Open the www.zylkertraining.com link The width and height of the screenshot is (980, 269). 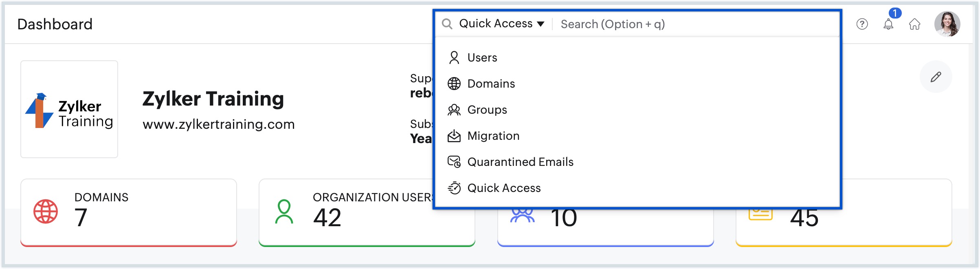pos(218,124)
